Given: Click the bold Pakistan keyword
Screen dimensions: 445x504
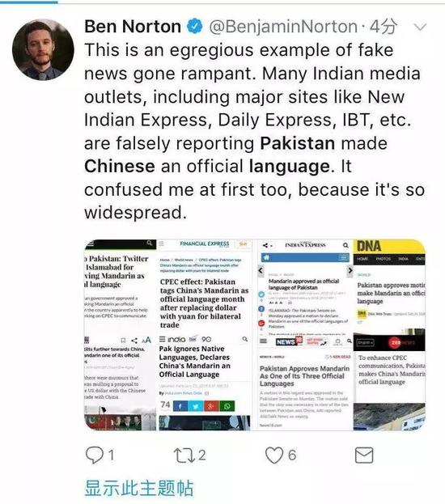Looking at the screenshot, I should click(298, 143).
